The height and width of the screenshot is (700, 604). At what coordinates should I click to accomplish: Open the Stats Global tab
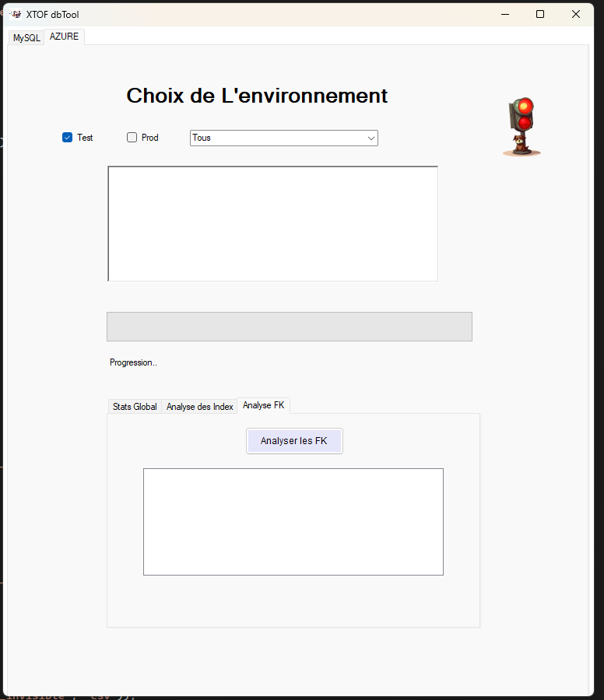[x=135, y=407]
